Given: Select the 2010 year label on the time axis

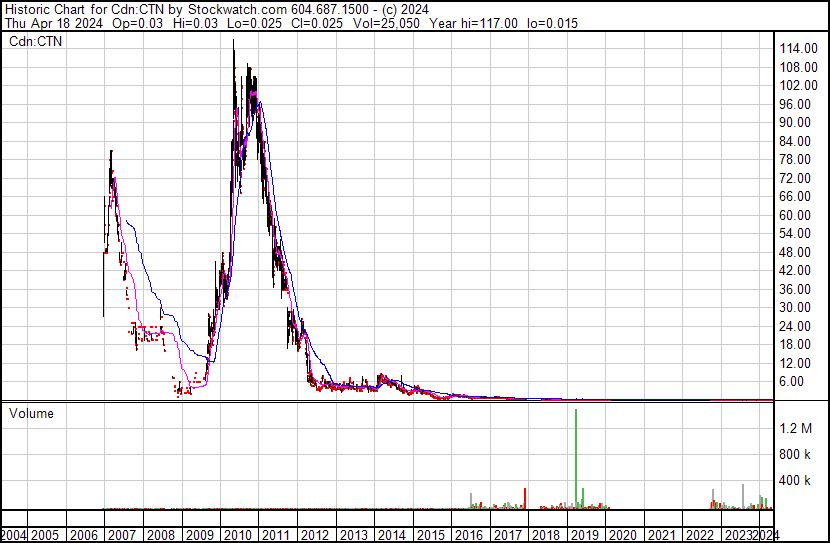Looking at the screenshot, I should (x=237, y=533).
